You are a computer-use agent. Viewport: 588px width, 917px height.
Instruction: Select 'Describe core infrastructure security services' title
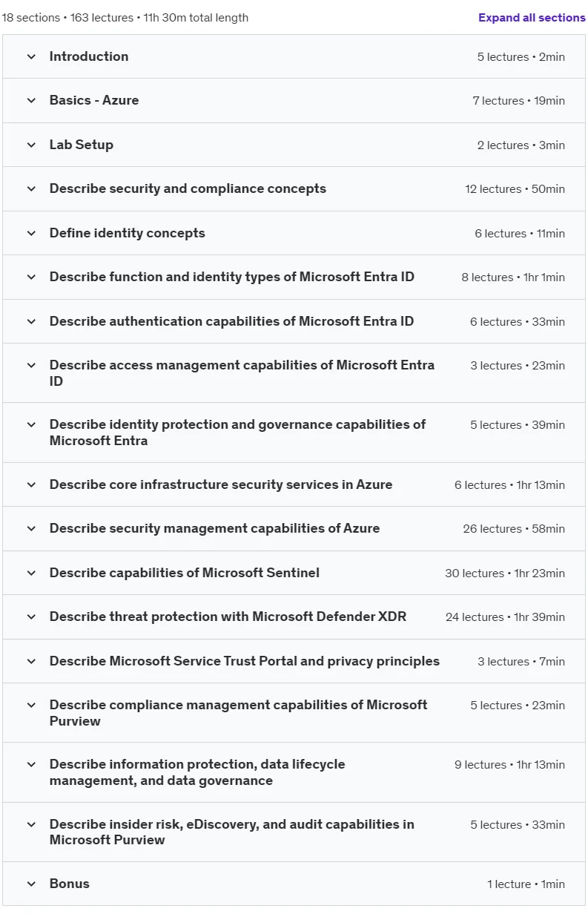pyautogui.click(x=221, y=484)
